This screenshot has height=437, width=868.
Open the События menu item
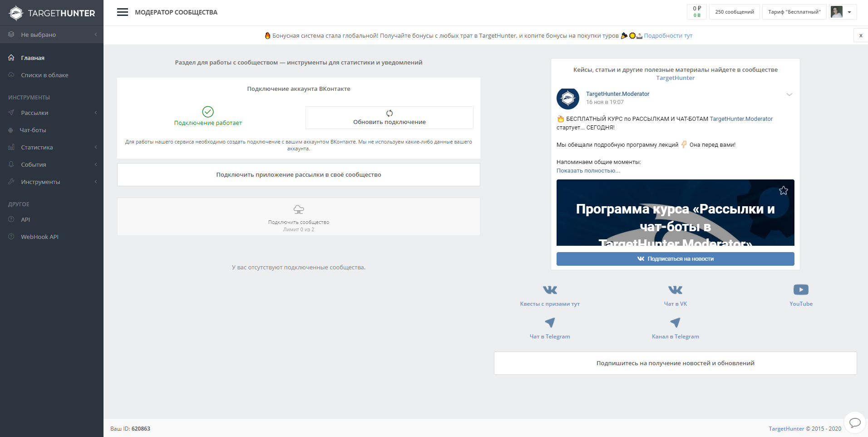(52, 164)
